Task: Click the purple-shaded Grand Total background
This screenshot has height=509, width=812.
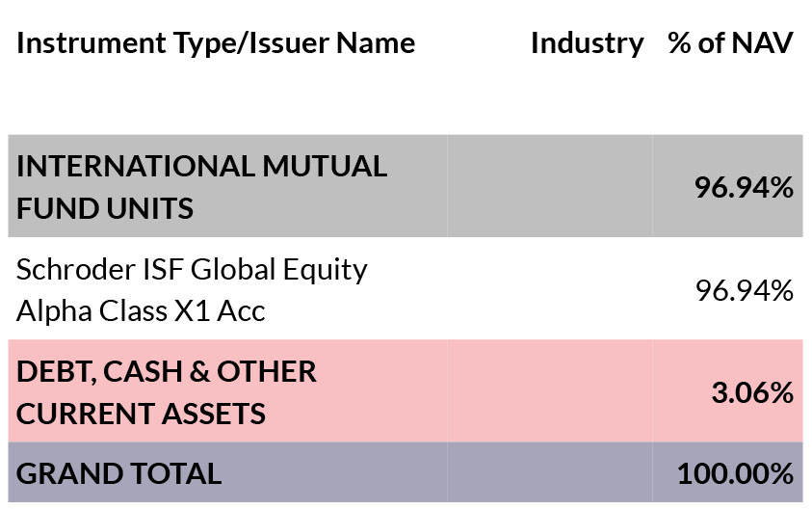Action: pyautogui.click(x=406, y=472)
